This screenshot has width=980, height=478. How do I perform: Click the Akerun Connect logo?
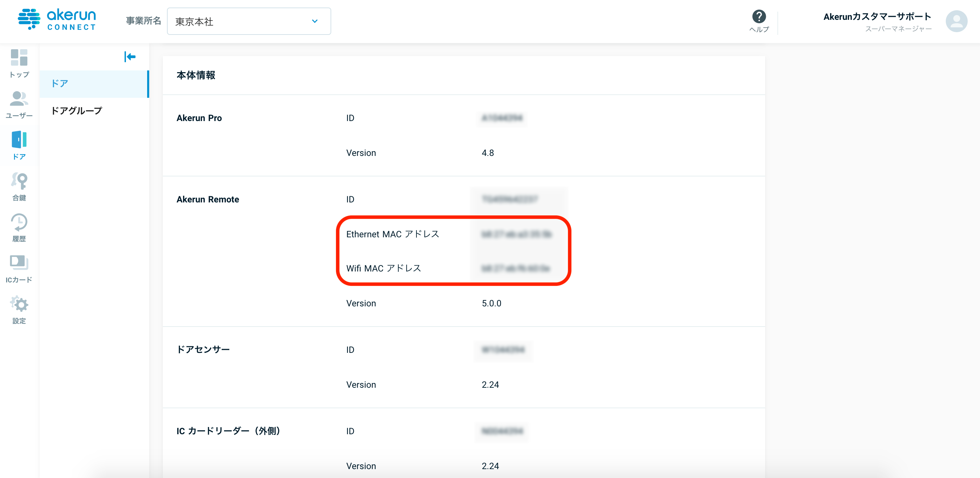click(x=57, y=19)
